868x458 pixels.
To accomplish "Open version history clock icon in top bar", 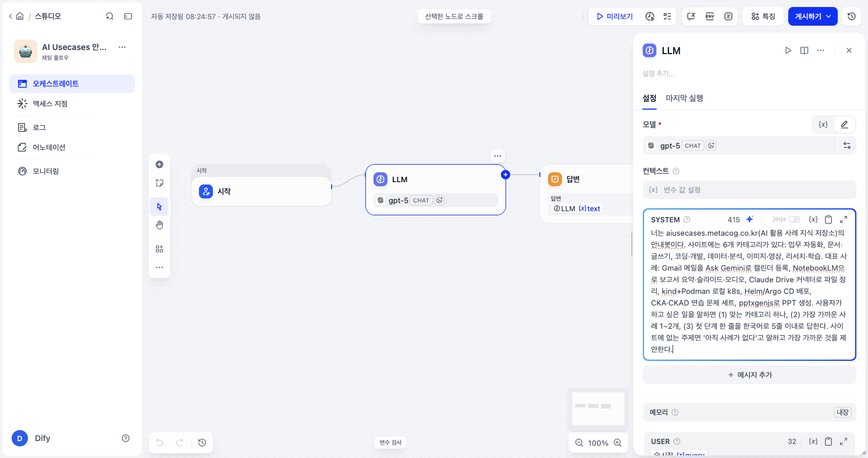I will click(x=852, y=16).
